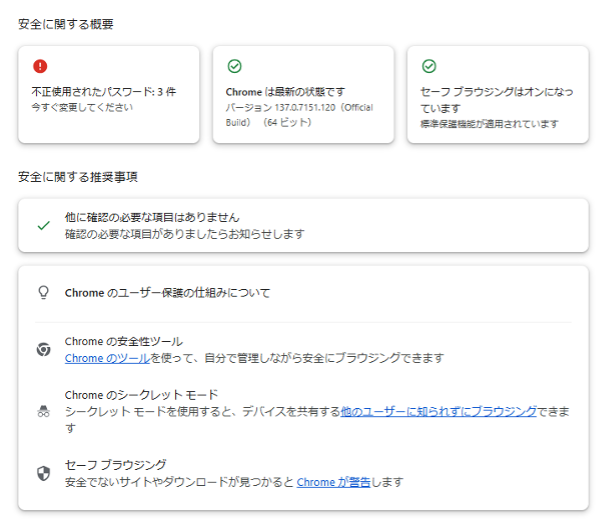Click the green check icon for Safe Browsing
Viewport: 604px width, 528px height.
429,66
